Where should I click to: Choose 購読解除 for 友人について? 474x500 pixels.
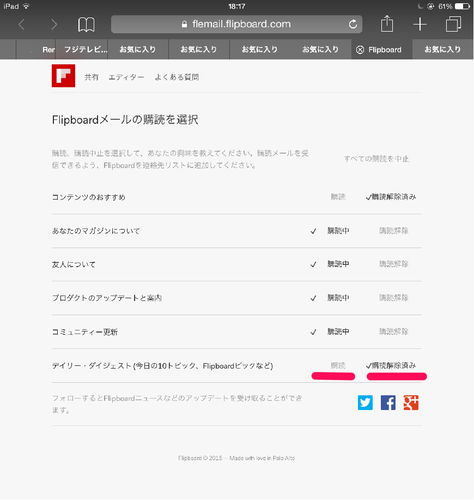394,264
